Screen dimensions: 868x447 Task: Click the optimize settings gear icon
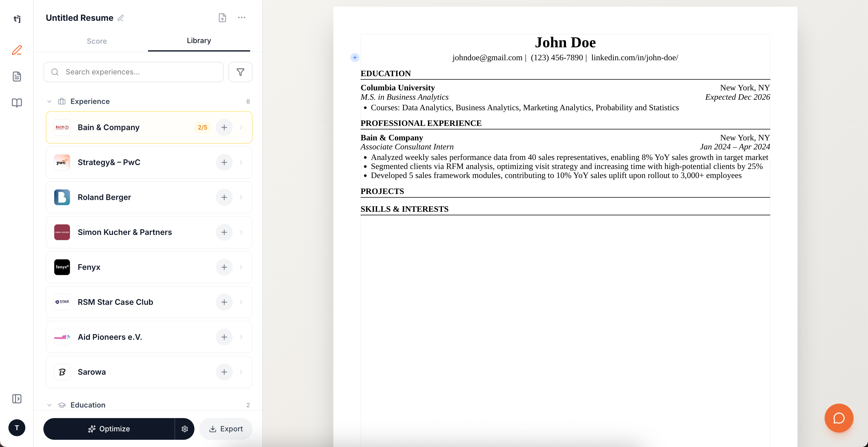tap(185, 429)
